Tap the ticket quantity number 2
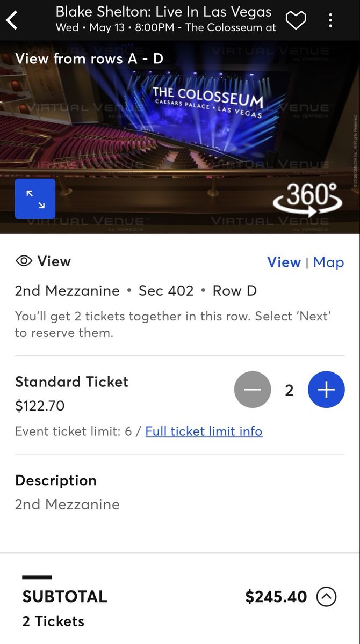This screenshot has width=360, height=644. [x=289, y=390]
